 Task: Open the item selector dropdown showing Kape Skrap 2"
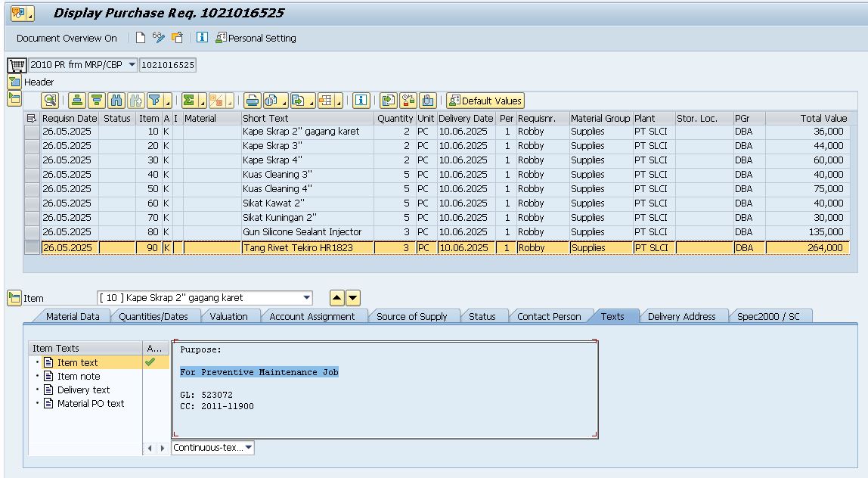(x=307, y=297)
